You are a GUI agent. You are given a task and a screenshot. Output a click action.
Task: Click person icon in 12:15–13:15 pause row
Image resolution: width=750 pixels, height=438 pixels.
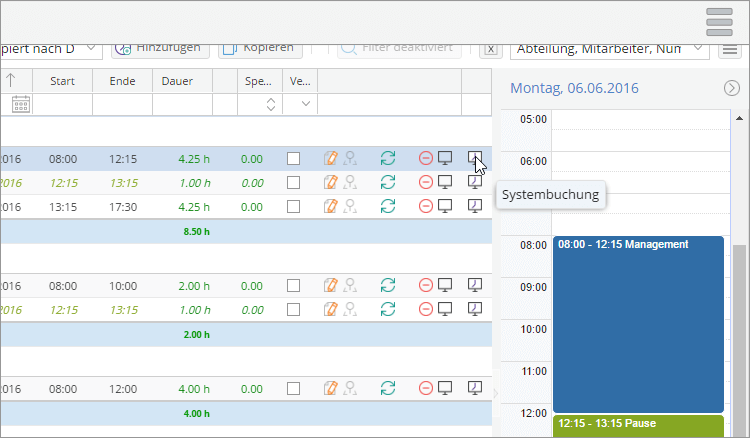pos(350,182)
